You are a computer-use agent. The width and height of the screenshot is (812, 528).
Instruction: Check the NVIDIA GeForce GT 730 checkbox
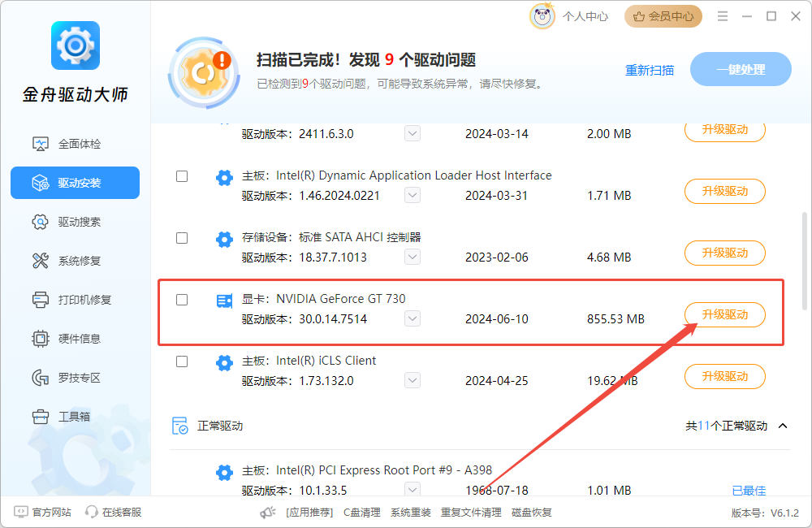pyautogui.click(x=182, y=300)
